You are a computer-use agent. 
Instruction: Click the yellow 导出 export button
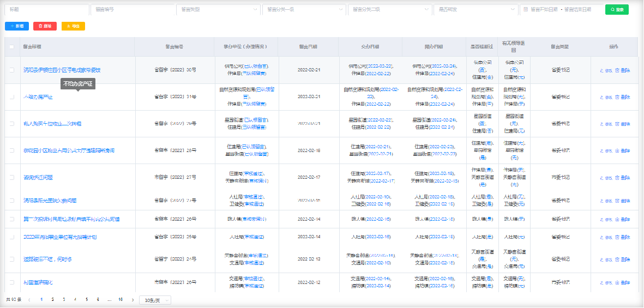tap(73, 26)
